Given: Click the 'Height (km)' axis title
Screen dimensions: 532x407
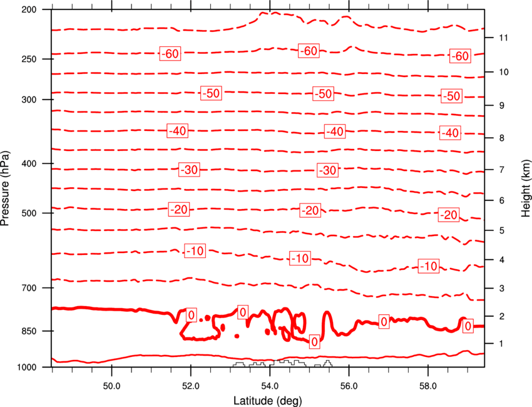Looking at the screenshot, I should pyautogui.click(x=526, y=188).
